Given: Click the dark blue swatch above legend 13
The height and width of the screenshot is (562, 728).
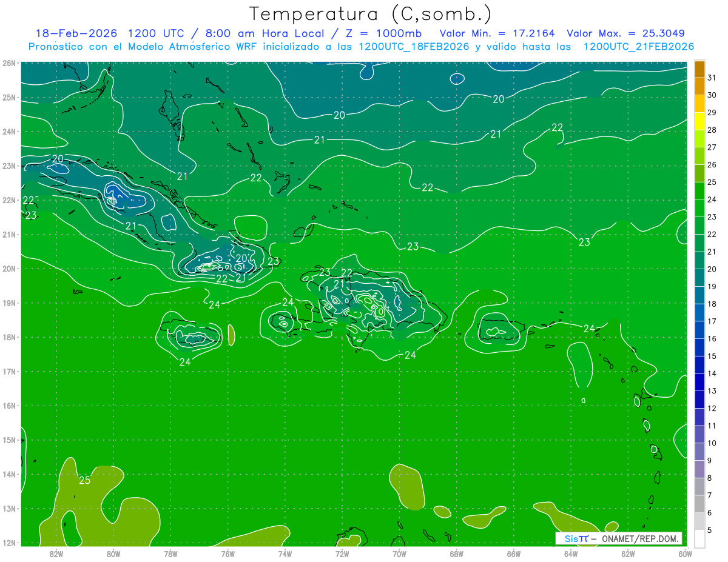Looking at the screenshot, I should tap(699, 382).
